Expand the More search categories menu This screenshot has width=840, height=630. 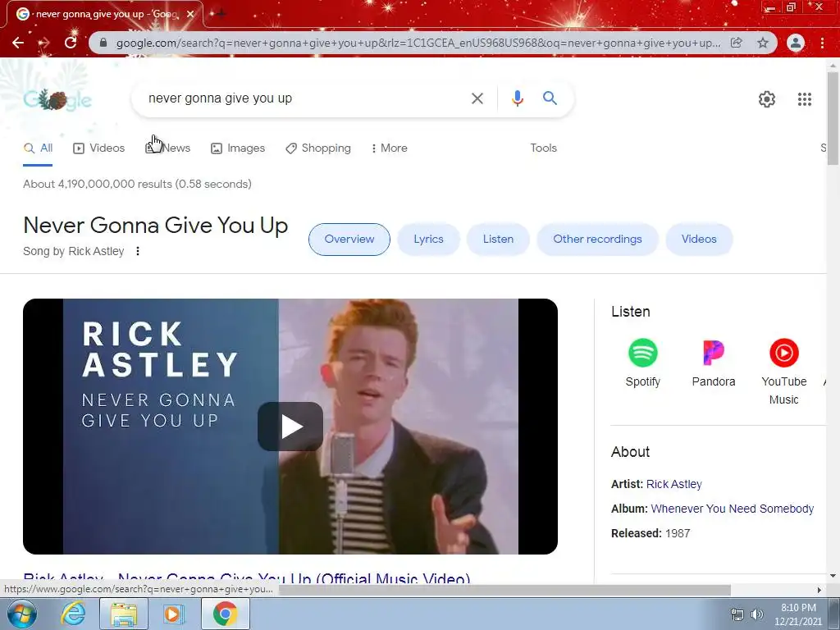point(389,148)
